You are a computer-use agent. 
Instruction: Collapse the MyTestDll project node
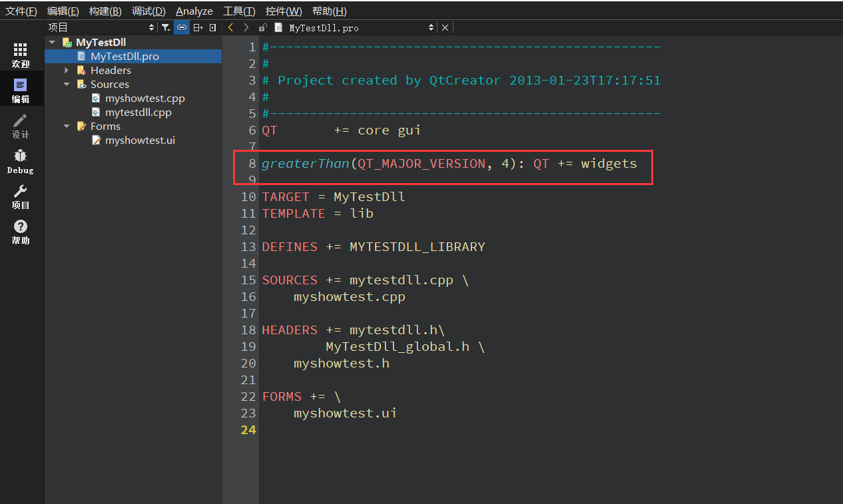pyautogui.click(x=53, y=41)
